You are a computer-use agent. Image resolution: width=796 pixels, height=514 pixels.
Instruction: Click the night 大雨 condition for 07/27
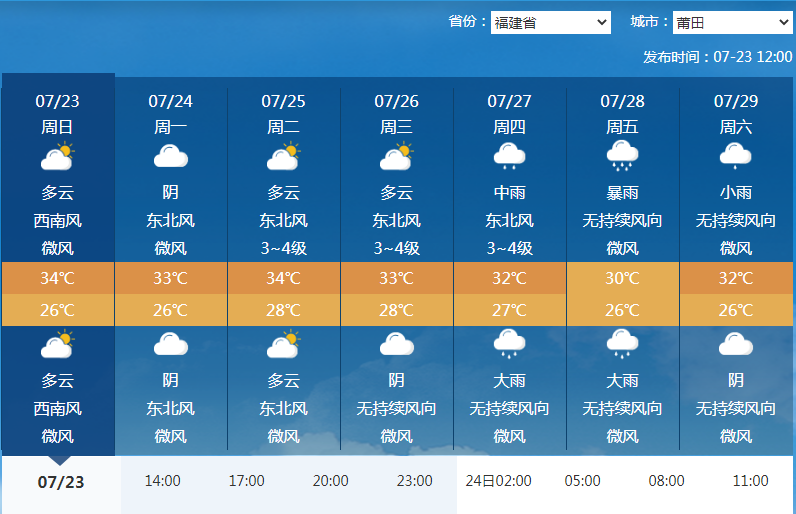(509, 381)
